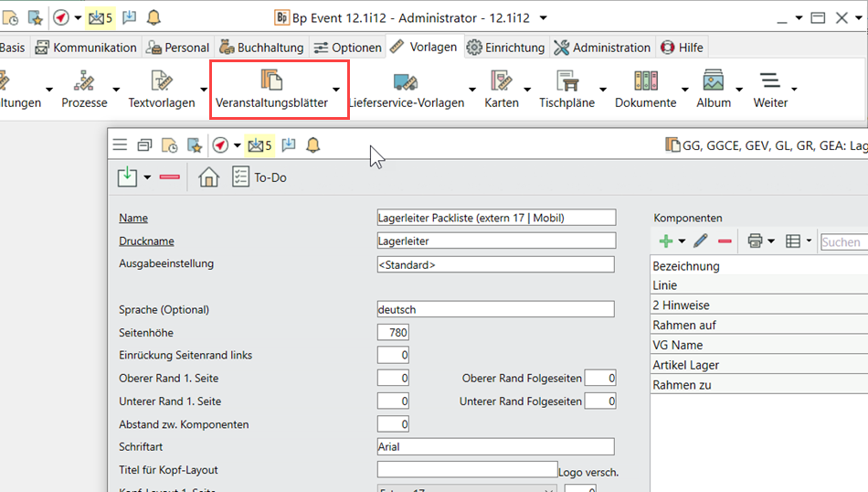Click into the Seitenhöhe field
Viewport: 868px width, 492px height.
tap(393, 333)
